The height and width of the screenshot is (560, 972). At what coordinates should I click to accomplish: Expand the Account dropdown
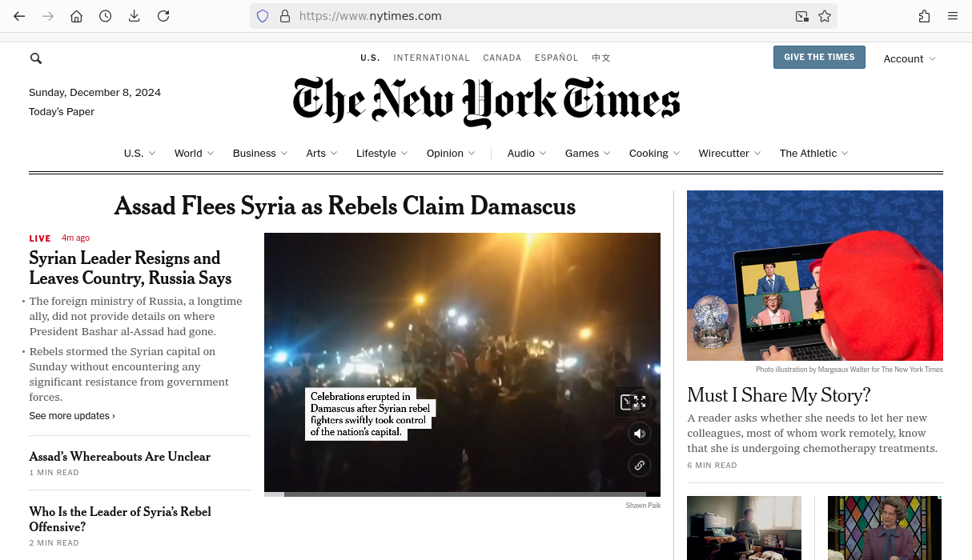tap(909, 58)
